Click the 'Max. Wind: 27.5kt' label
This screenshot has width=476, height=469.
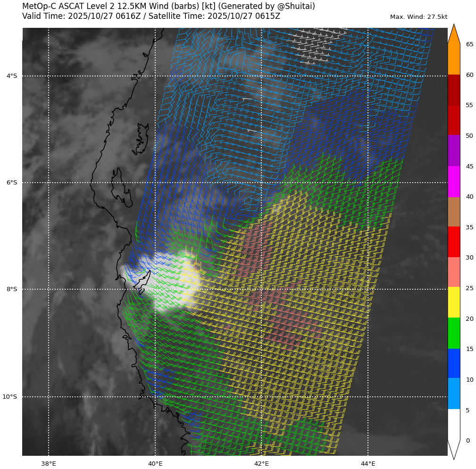pos(418,17)
